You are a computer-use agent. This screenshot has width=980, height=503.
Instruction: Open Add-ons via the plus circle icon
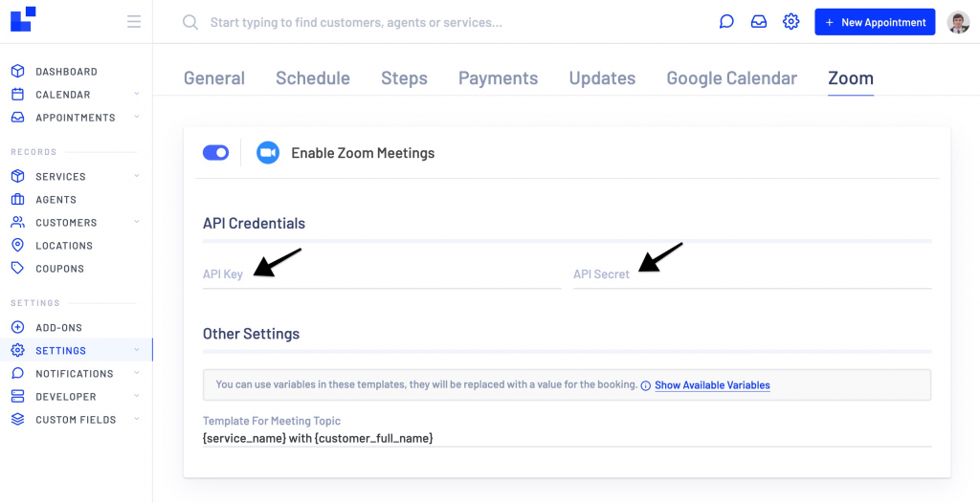pyautogui.click(x=17, y=327)
